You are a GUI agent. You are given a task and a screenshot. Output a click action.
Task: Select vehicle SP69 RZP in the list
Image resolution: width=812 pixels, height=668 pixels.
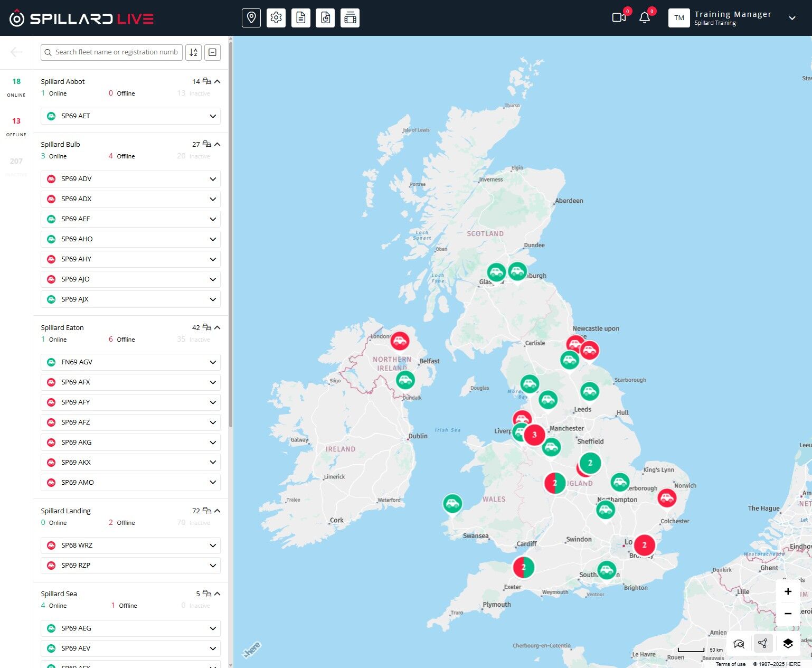click(130, 566)
